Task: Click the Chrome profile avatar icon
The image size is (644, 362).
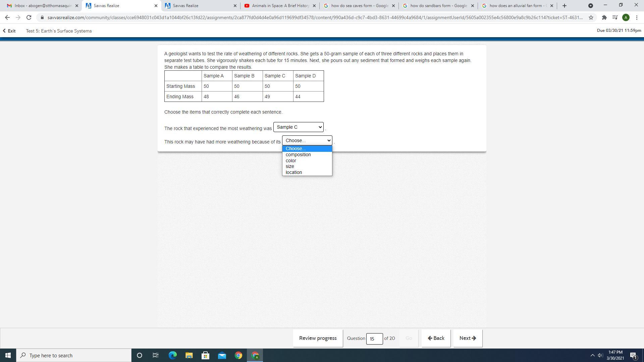Action: click(x=626, y=17)
